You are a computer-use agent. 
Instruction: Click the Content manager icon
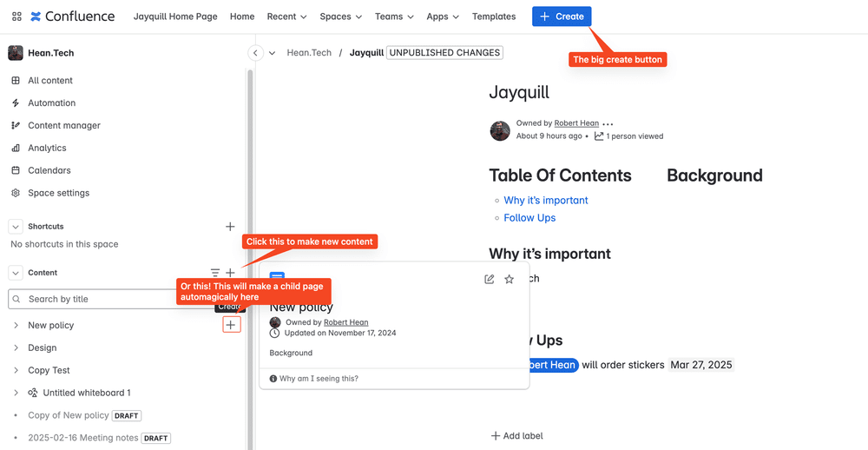(x=16, y=125)
